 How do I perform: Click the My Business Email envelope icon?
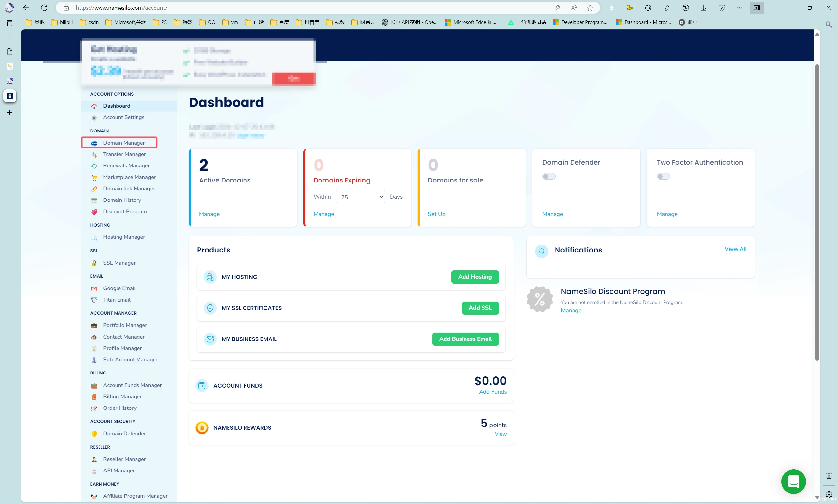point(210,339)
